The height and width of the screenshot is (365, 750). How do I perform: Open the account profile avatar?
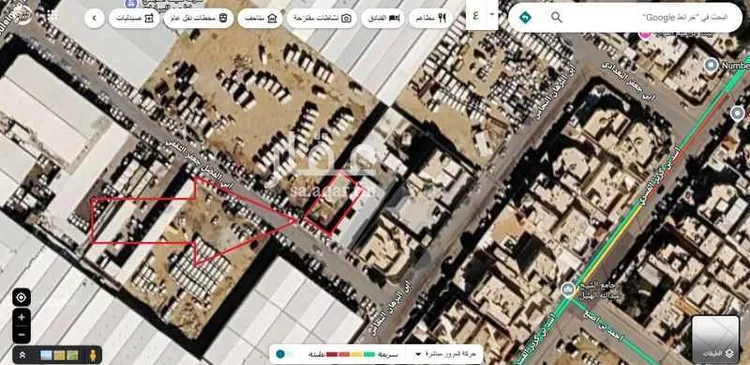[x=22, y=15]
